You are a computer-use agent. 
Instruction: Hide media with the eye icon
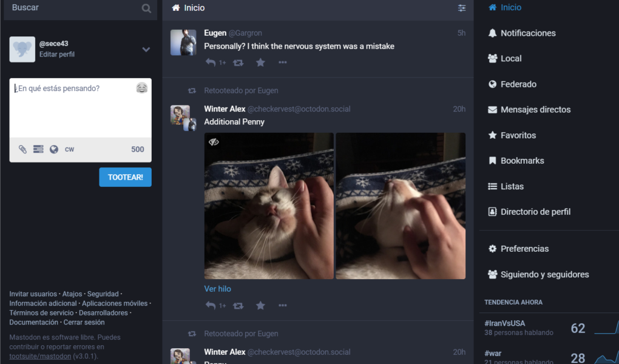[x=214, y=142]
